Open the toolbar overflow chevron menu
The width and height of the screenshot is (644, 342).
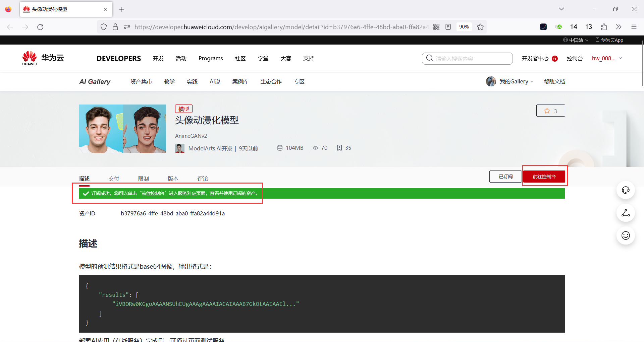pos(619,27)
